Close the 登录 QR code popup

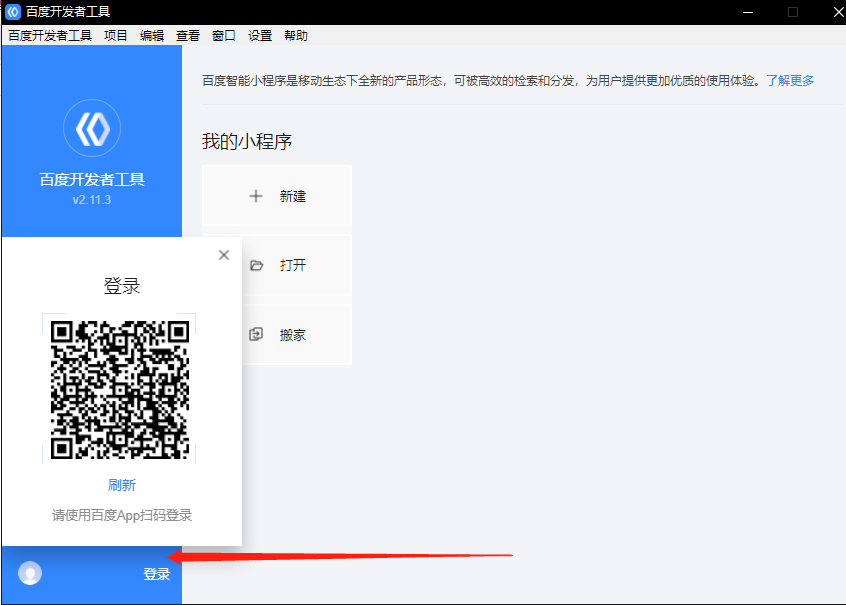click(224, 255)
